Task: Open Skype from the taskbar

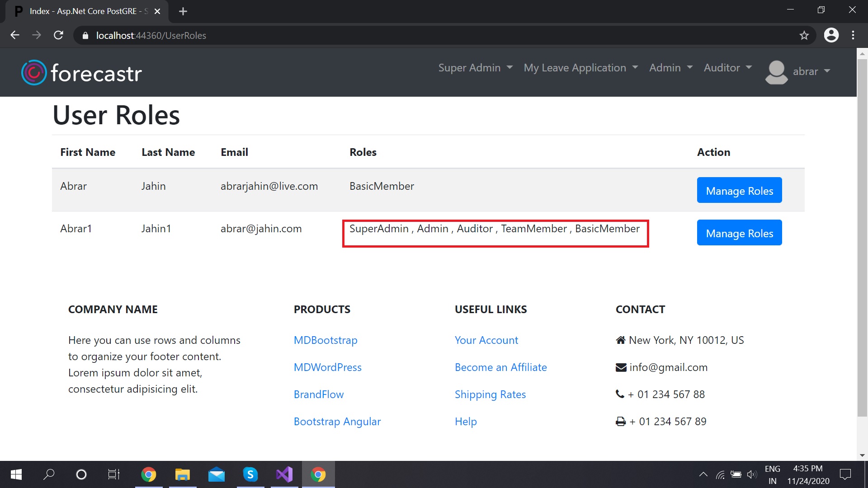Action: (x=250, y=474)
